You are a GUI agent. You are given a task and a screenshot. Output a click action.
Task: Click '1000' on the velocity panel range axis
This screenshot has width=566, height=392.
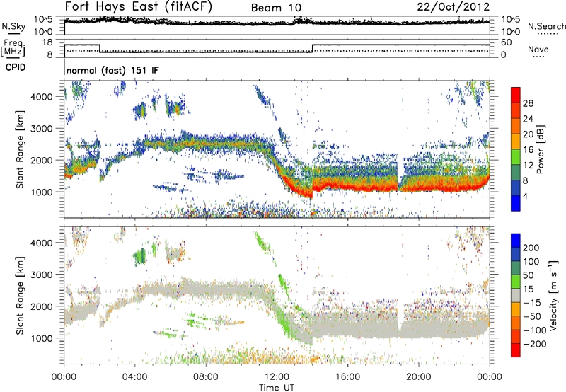[41, 338]
